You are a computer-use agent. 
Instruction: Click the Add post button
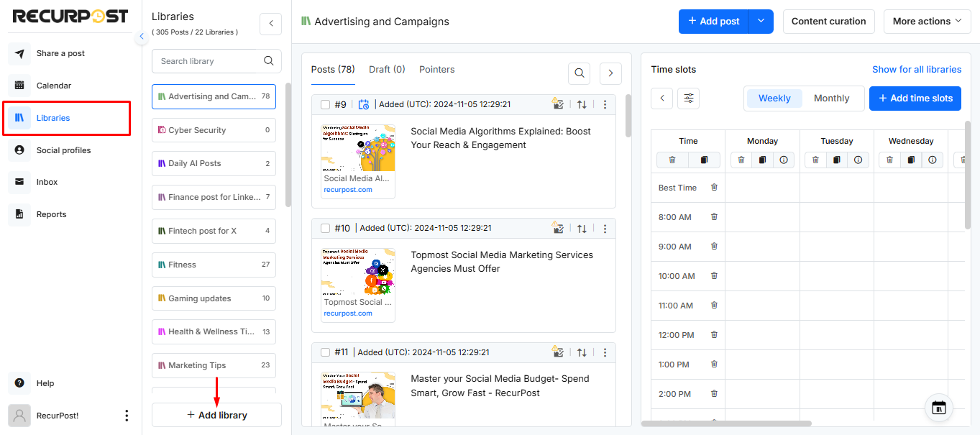[713, 21]
